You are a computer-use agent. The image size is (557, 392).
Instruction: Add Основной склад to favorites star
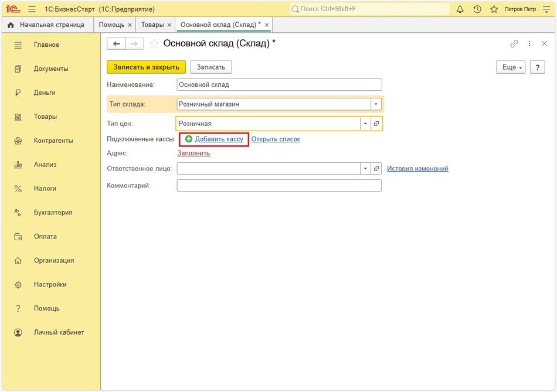tap(154, 44)
